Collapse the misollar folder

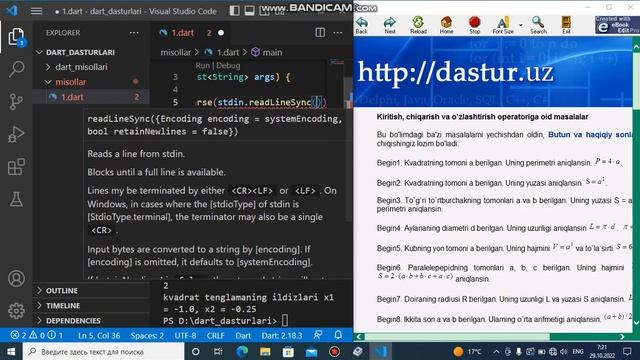pos(71,82)
